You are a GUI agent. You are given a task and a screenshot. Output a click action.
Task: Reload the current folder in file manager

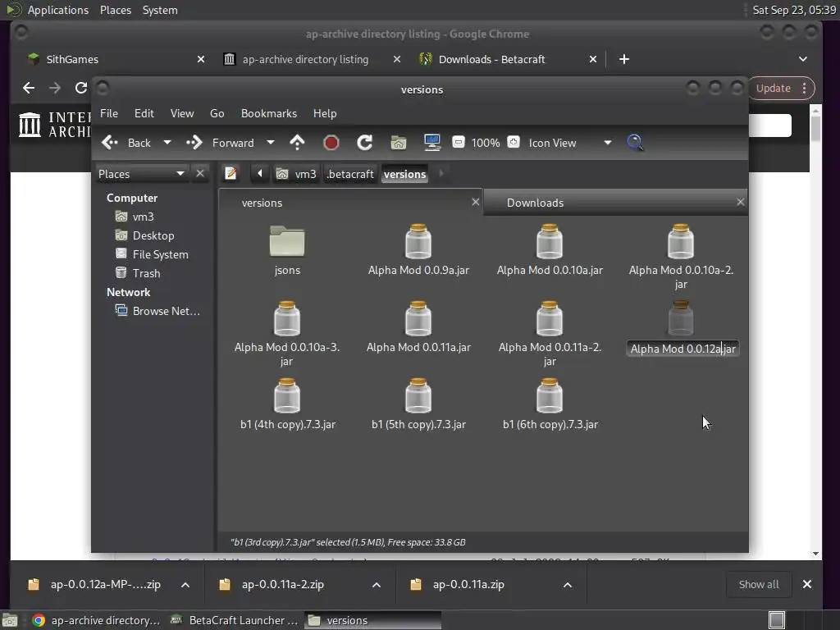[365, 143]
